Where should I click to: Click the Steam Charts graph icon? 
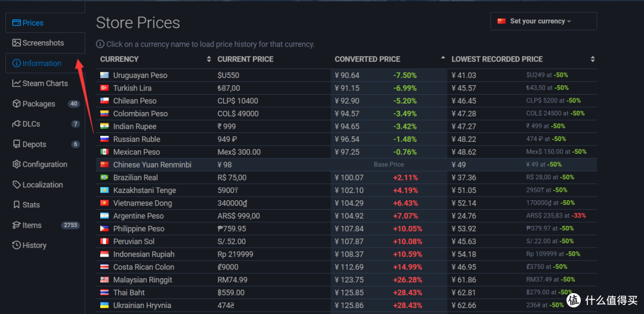17,84
